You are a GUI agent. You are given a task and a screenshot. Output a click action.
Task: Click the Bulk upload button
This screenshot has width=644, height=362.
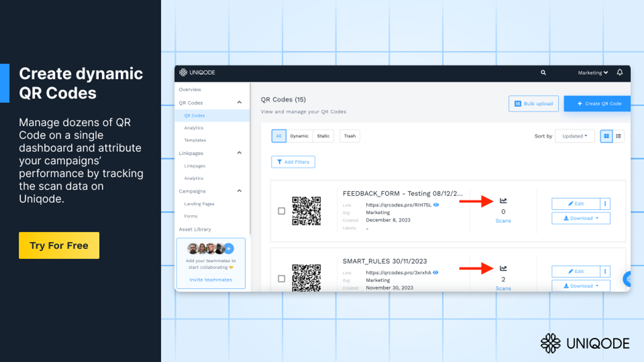[x=533, y=104]
